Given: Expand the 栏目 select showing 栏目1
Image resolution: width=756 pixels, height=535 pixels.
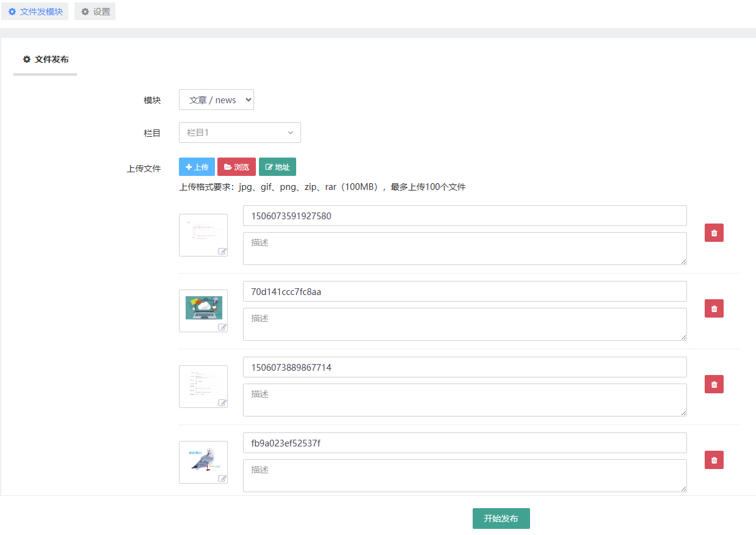Looking at the screenshot, I should (240, 133).
